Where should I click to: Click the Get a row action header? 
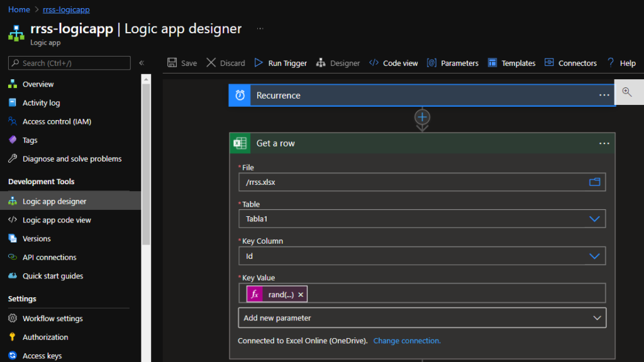(422, 143)
